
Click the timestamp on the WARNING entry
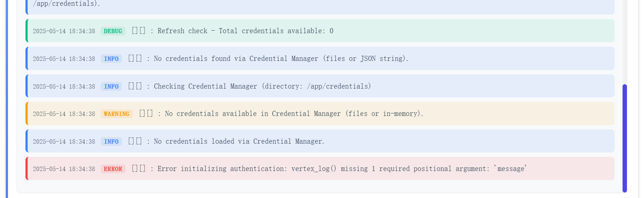[x=64, y=114]
